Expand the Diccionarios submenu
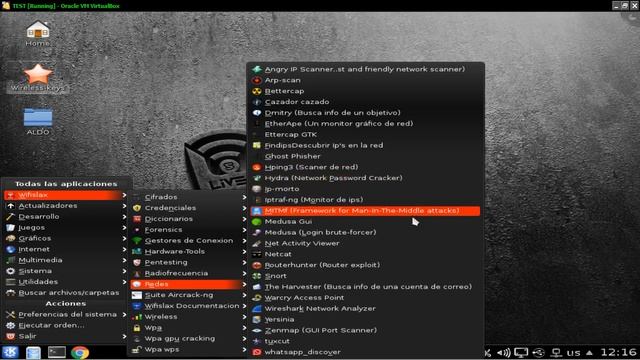The width and height of the screenshot is (640, 360). point(189,219)
